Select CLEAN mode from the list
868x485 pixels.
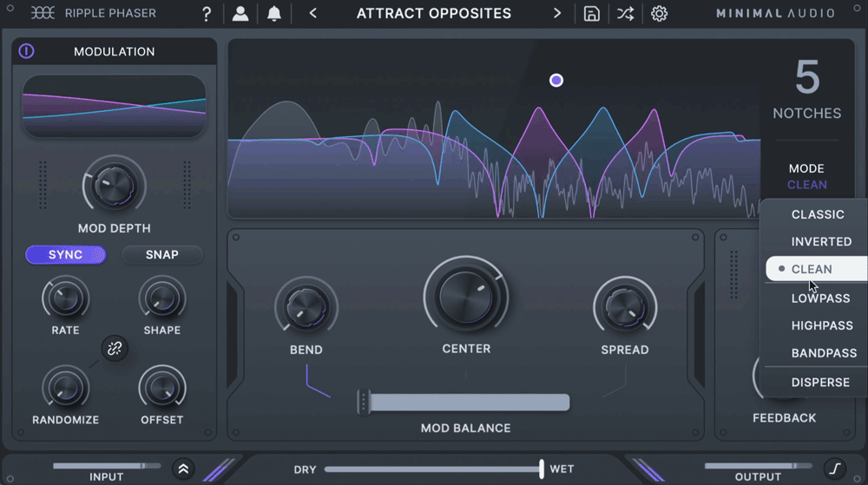(817, 269)
